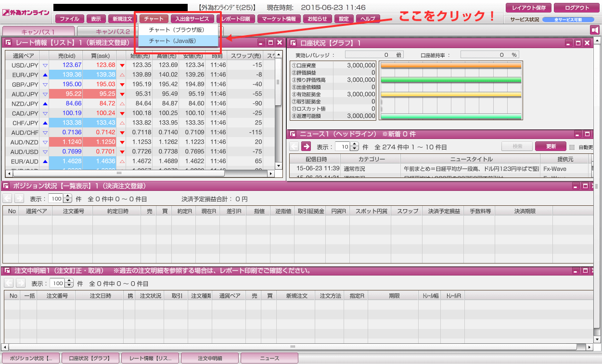The width and height of the screenshot is (602, 364).
Task: Click the speaker sound icon
Action: pos(595,30)
